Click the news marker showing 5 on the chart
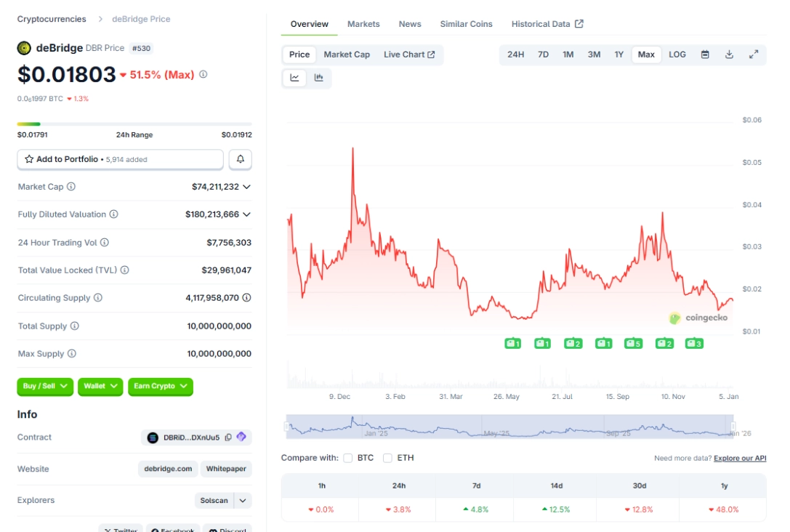 633,343
